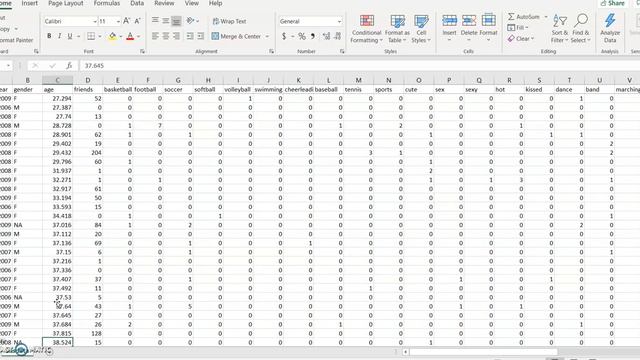
Task: Apply Accounting Number Format dollar icon
Action: [x=284, y=36]
